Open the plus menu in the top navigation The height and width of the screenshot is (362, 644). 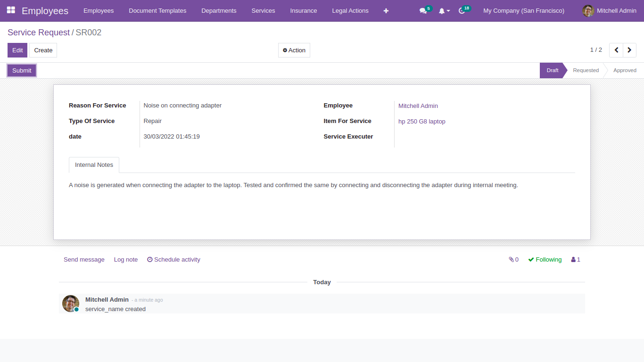[386, 10]
